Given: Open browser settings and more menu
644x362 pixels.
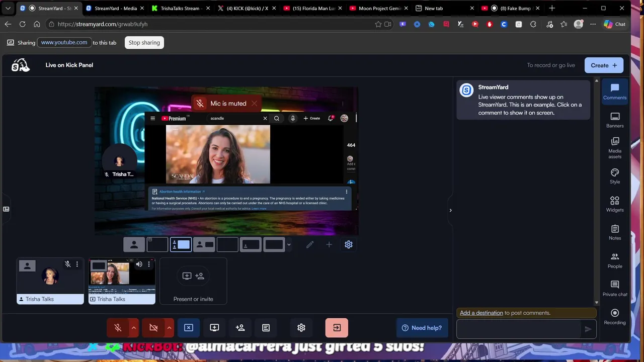Looking at the screenshot, I should (593, 24).
